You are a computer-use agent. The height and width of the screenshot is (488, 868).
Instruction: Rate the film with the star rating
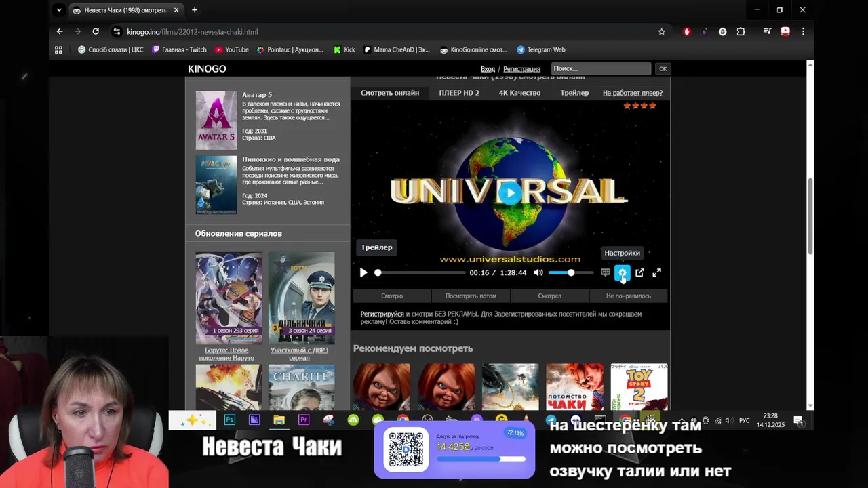pyautogui.click(x=639, y=106)
